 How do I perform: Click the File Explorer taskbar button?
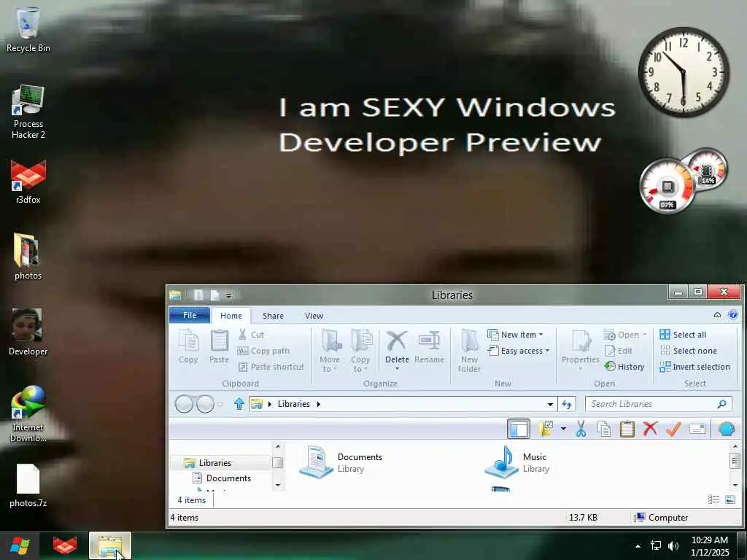coord(110,545)
